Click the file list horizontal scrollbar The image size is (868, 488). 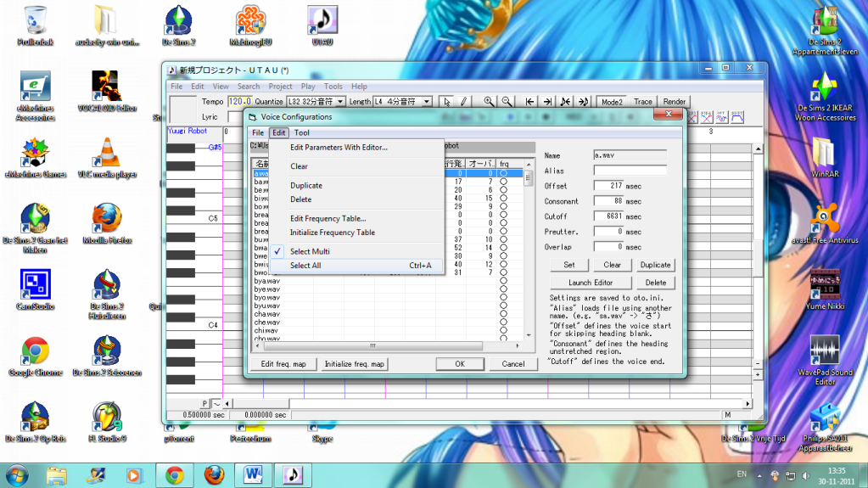click(x=373, y=346)
